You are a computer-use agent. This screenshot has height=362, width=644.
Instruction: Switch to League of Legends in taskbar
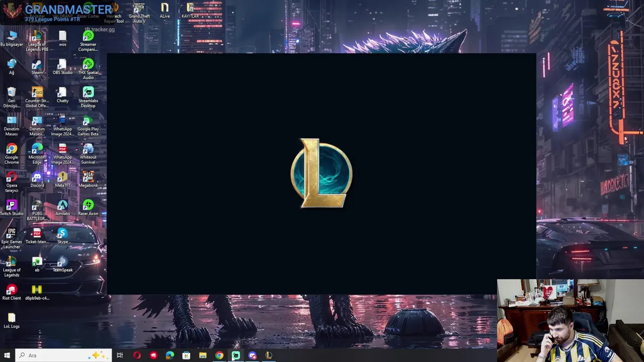point(269,355)
